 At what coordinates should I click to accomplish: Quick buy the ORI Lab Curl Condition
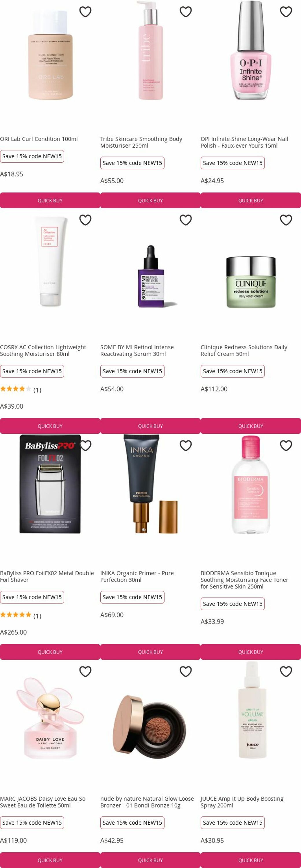pyautogui.click(x=50, y=201)
